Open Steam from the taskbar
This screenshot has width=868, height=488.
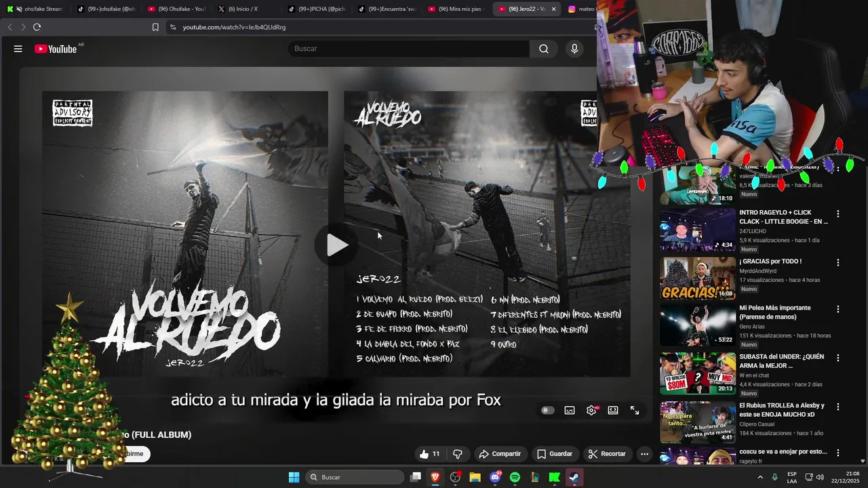(x=574, y=477)
